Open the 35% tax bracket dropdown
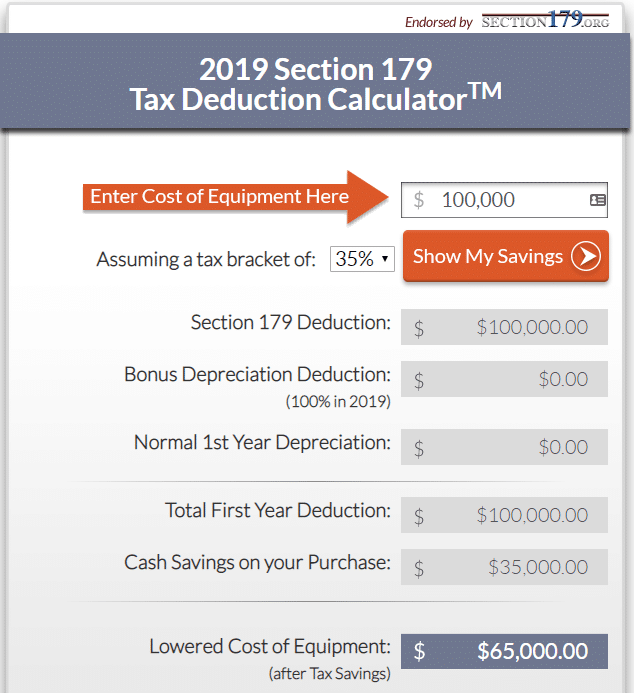 click(362, 259)
